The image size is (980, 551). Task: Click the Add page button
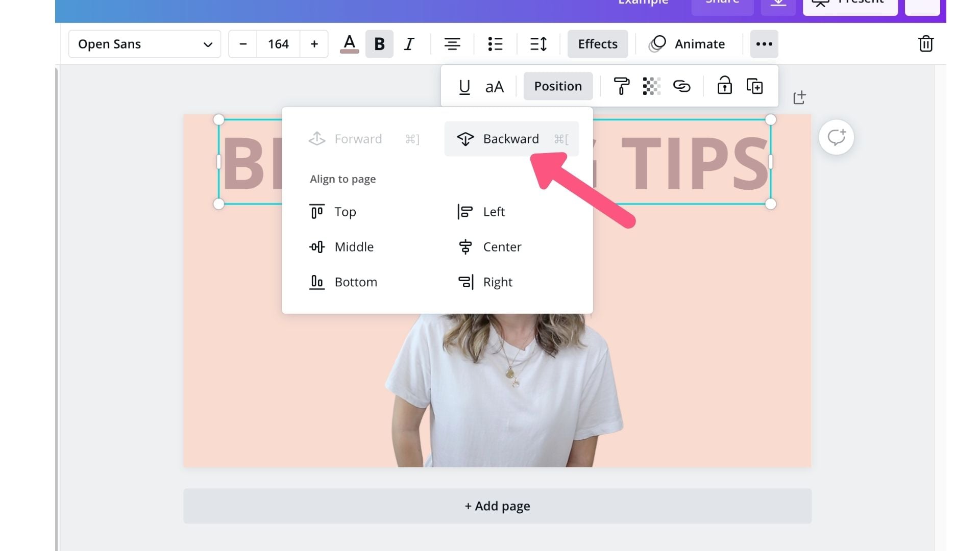[497, 506]
